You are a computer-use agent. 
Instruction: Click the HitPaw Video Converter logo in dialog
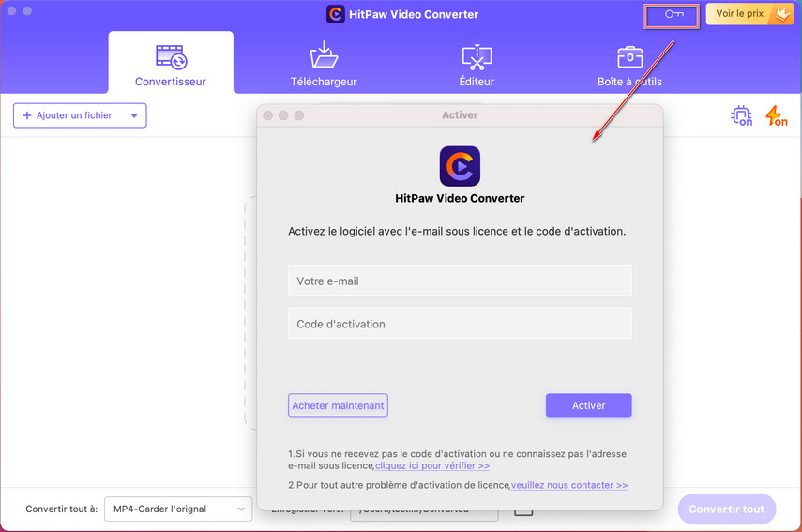tap(460, 166)
